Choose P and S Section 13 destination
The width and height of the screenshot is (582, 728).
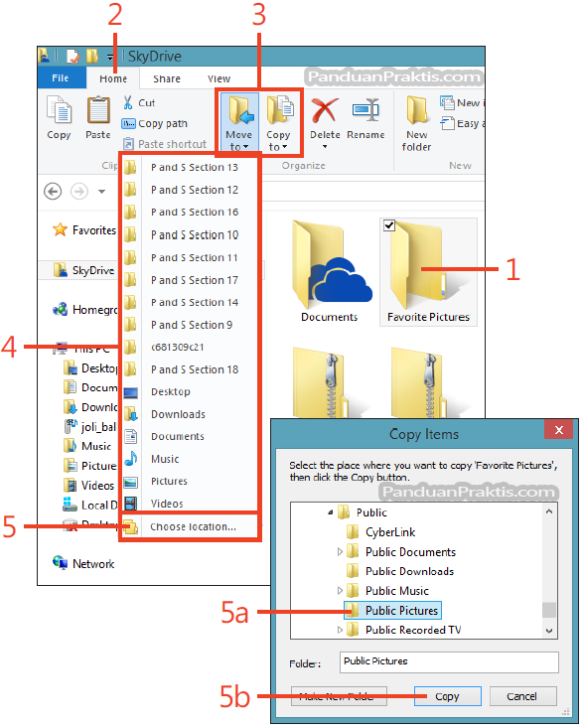(190, 167)
